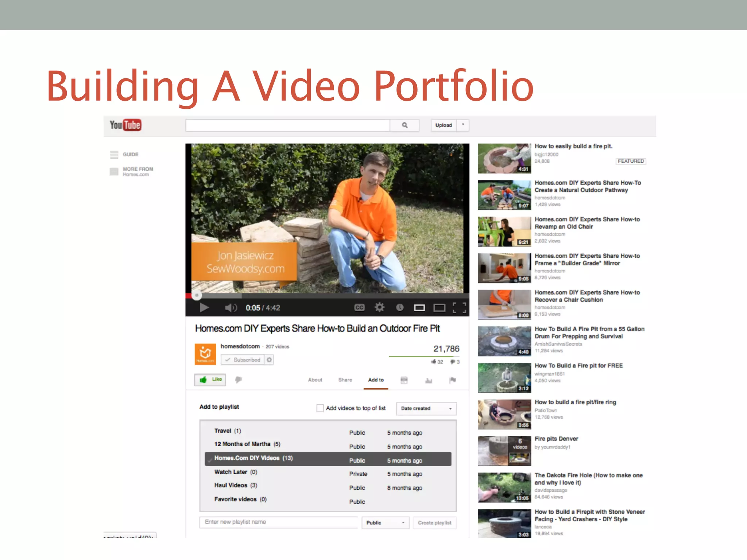This screenshot has height=560, width=747.
Task: Switch to large player size
Action: click(x=439, y=308)
